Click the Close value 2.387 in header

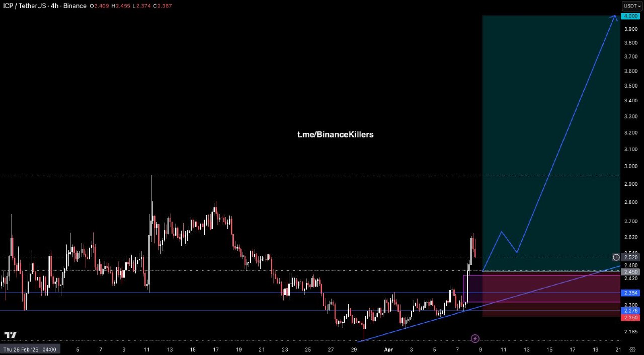point(164,6)
